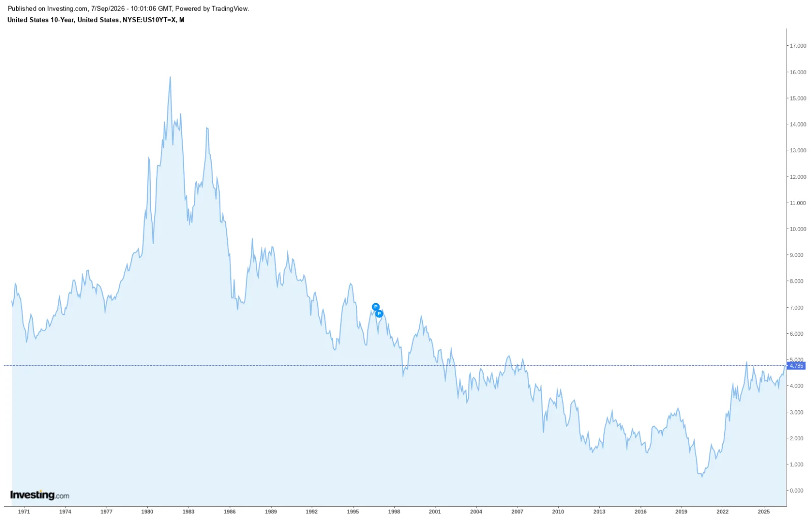The width and height of the screenshot is (812, 518).
Task: Click the 2019 label on the time axis
Action: click(x=682, y=511)
